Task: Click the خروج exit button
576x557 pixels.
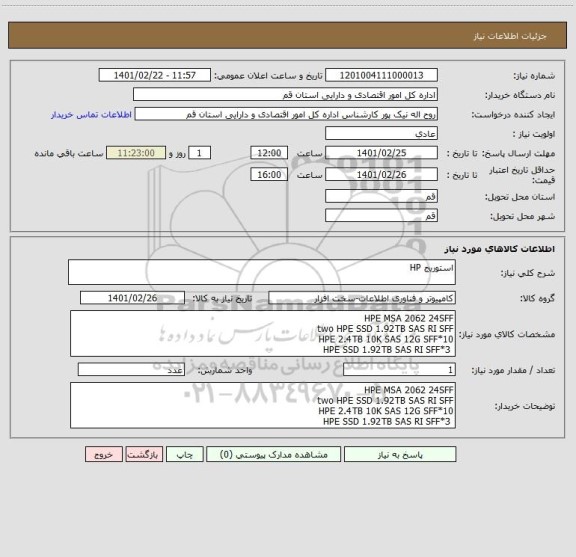Action: [x=104, y=454]
